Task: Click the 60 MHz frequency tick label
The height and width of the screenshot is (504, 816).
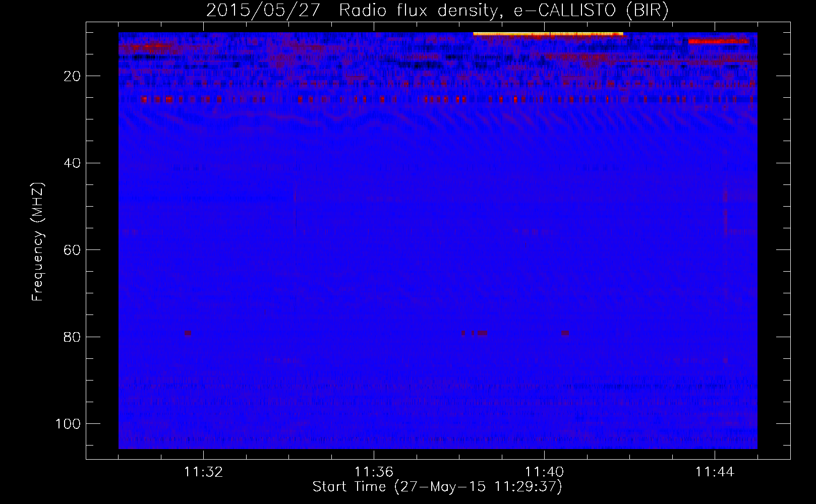Action: click(x=73, y=250)
